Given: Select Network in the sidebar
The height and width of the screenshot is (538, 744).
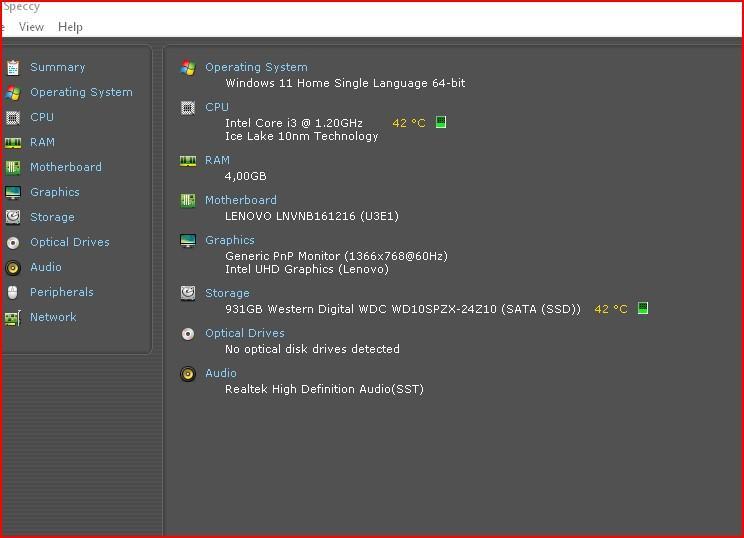Looking at the screenshot, I should 53,317.
